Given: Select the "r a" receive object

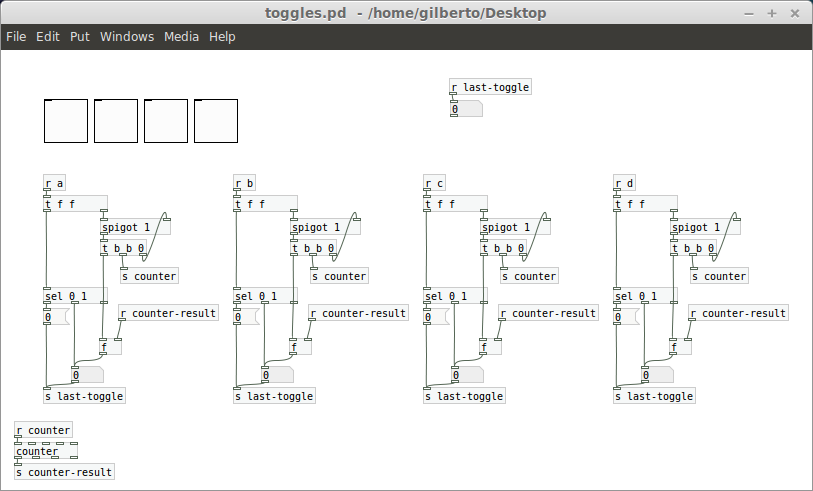Looking at the screenshot, I should [x=55, y=183].
